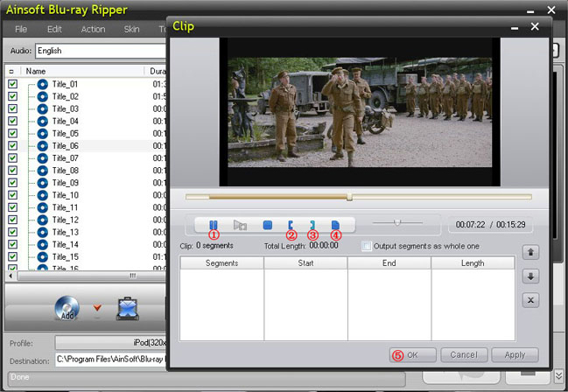
Task: Pause playback in the Clip window
Action: (x=214, y=225)
